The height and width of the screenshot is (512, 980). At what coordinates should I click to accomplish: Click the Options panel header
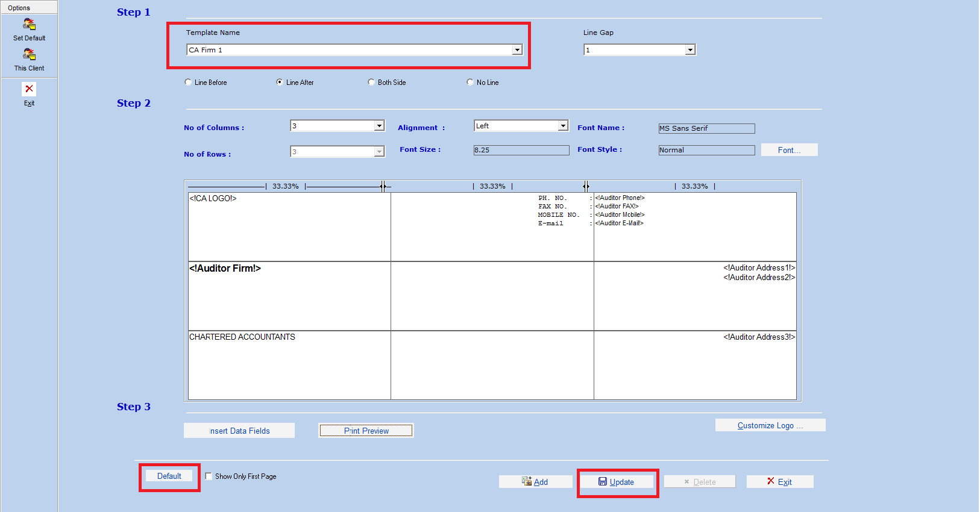pos(29,8)
